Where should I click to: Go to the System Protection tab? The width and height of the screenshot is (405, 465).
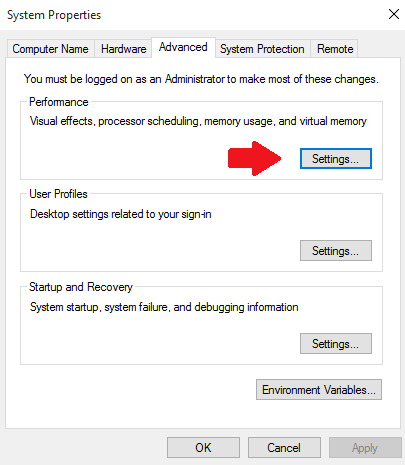pos(262,49)
